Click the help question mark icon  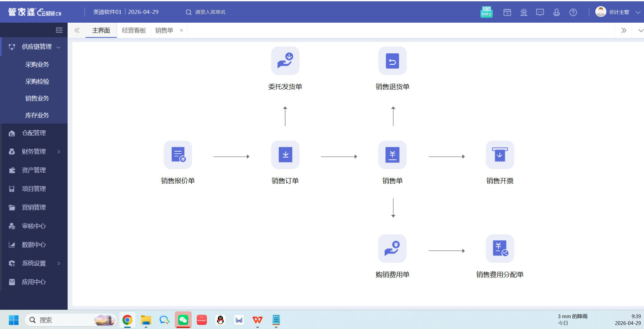coord(573,12)
